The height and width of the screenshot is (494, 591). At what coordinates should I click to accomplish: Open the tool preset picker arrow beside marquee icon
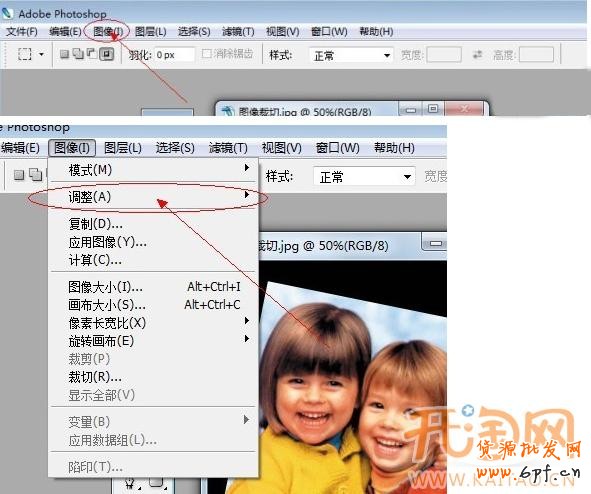[x=41, y=55]
